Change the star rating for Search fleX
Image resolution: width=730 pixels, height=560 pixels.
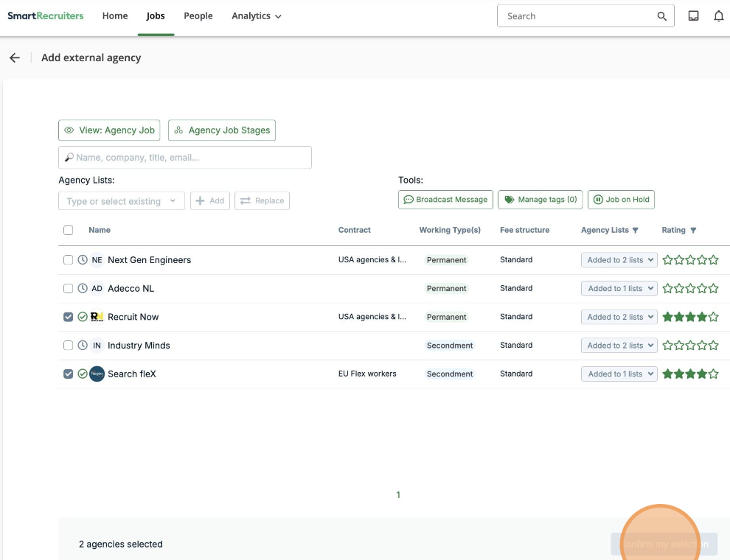[x=690, y=374]
